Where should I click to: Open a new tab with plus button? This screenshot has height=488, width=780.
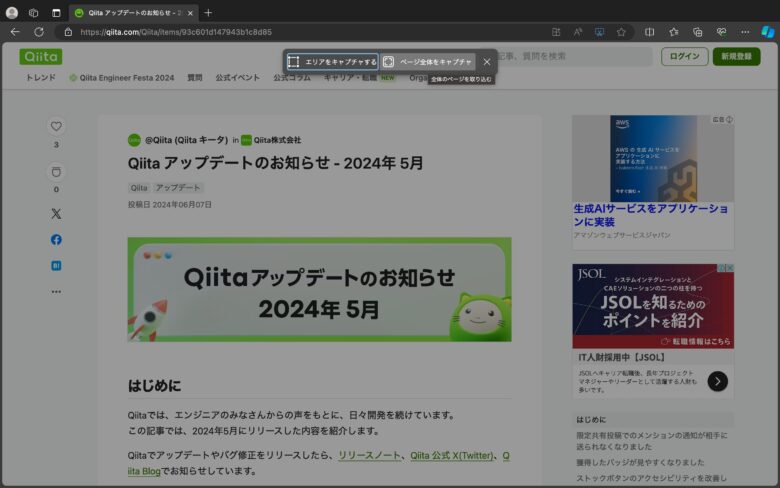(208, 13)
